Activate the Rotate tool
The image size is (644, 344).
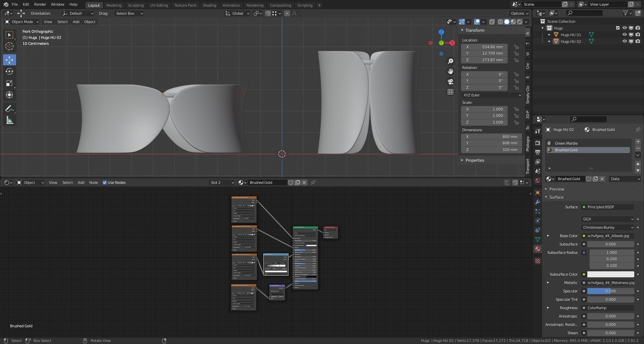(x=9, y=72)
